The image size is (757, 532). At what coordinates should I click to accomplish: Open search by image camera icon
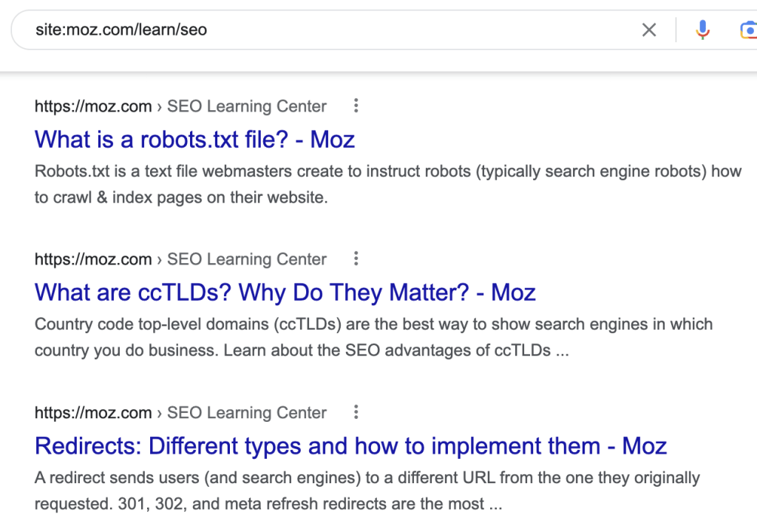pyautogui.click(x=747, y=30)
